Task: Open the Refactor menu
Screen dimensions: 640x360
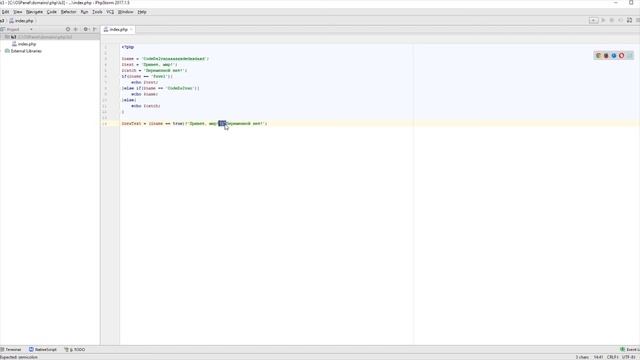Action: click(x=69, y=12)
